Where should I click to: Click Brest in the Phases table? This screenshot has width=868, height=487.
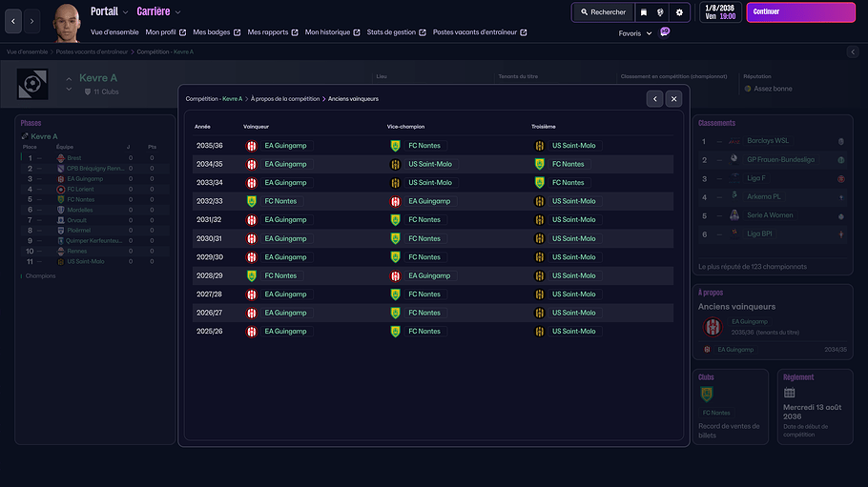pos(74,158)
